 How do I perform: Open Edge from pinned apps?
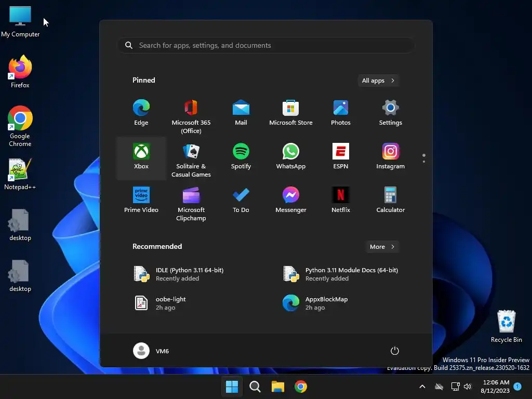pos(141,113)
